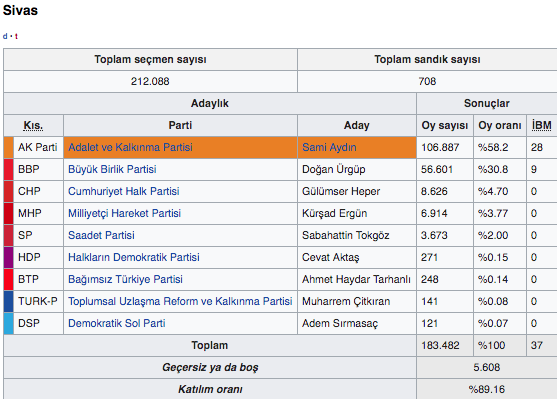The image size is (557, 399).
Task: Click the Aday column header
Action: pyautogui.click(x=357, y=125)
